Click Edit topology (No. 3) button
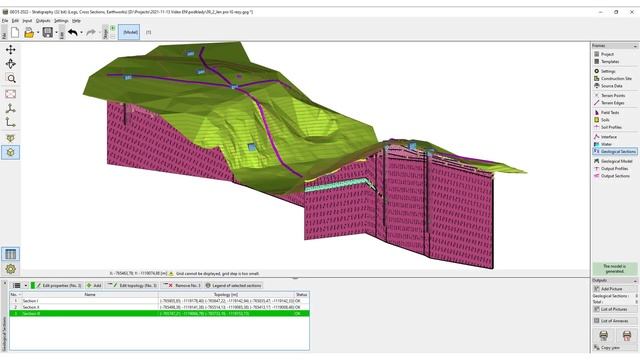640x360 pixels. (133, 286)
